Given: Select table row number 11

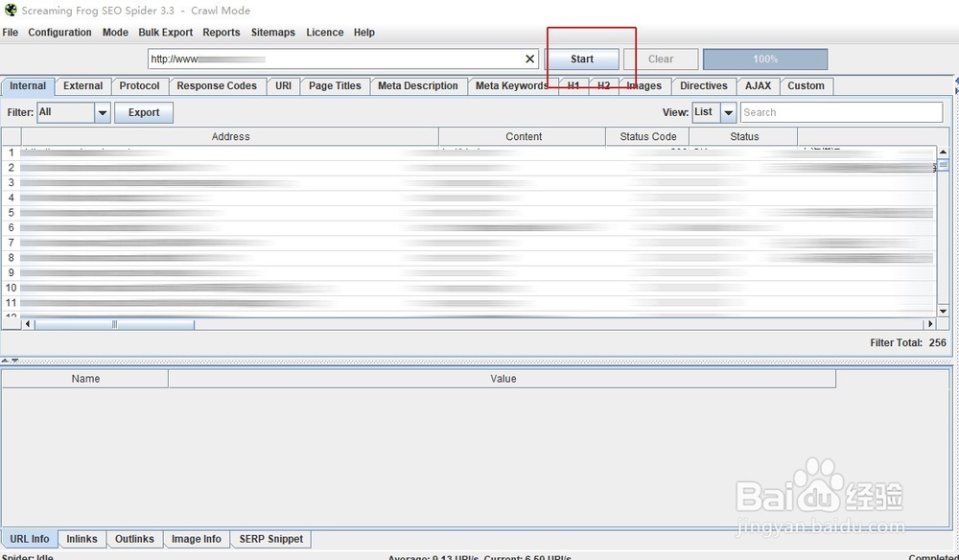Looking at the screenshot, I should (469, 303).
